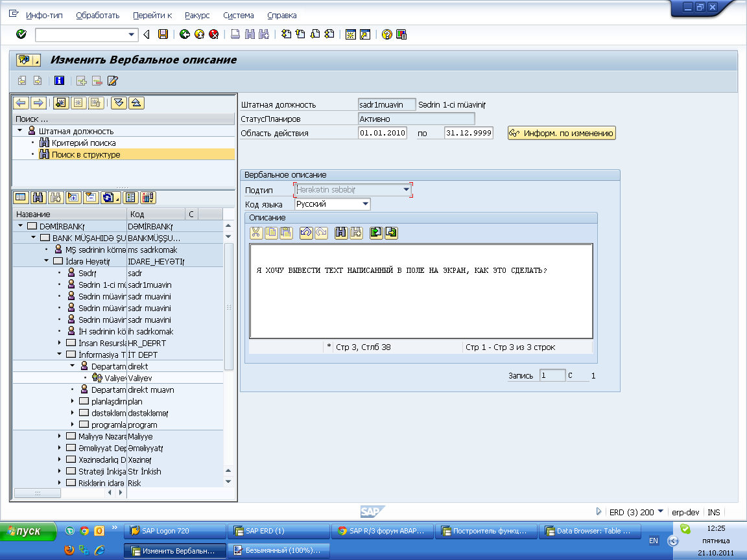Click the Customize local layout icon
The height and width of the screenshot is (560, 747).
coord(401,34)
